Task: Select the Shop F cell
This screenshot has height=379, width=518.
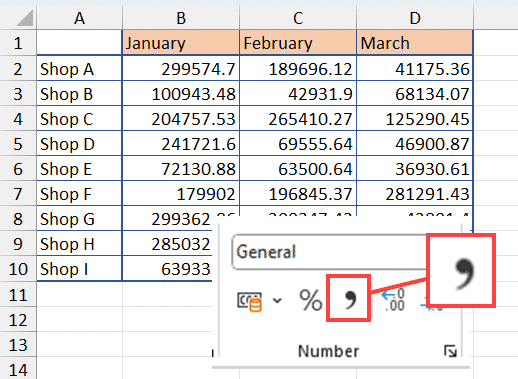Action: (x=79, y=194)
